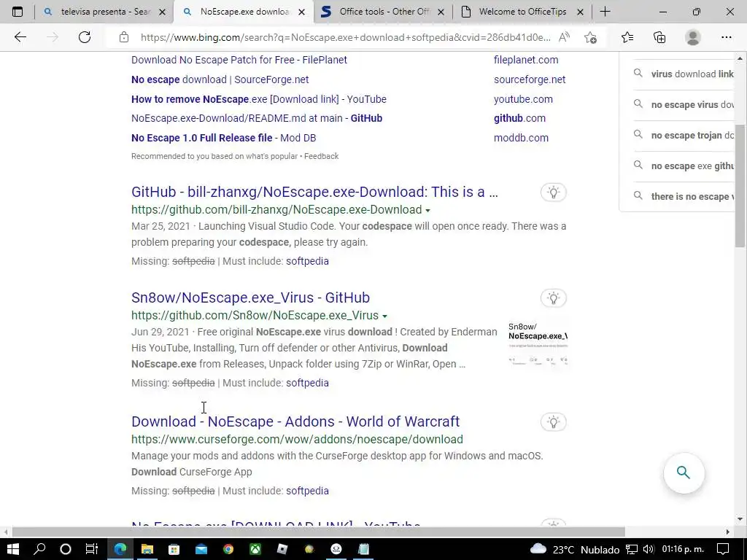747x560 pixels.
Task: Open Windows Start menu
Action: tap(13, 549)
